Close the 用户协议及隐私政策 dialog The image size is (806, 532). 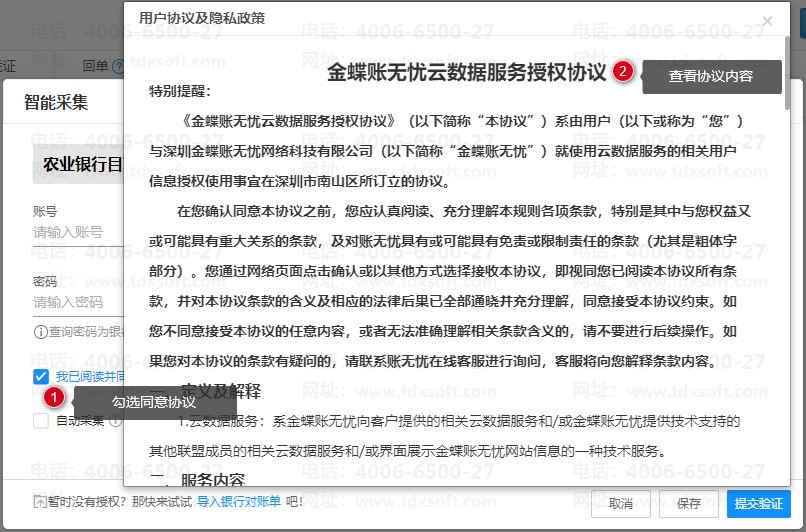click(767, 20)
